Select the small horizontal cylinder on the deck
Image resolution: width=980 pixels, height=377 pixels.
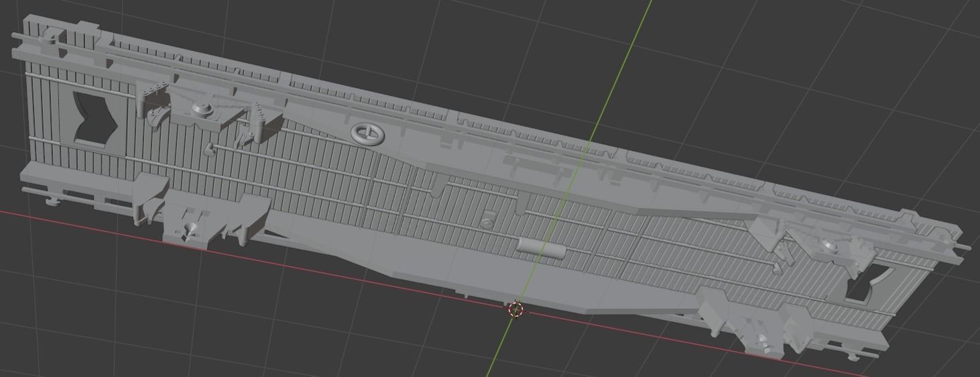(542, 248)
